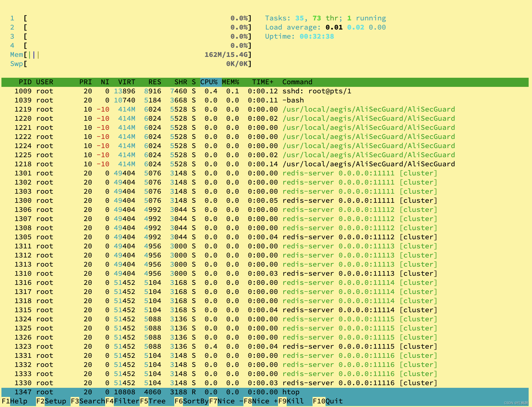Select redis-server 11114 thread PID 1318
Screen dimensions: 532x407
point(265,301)
